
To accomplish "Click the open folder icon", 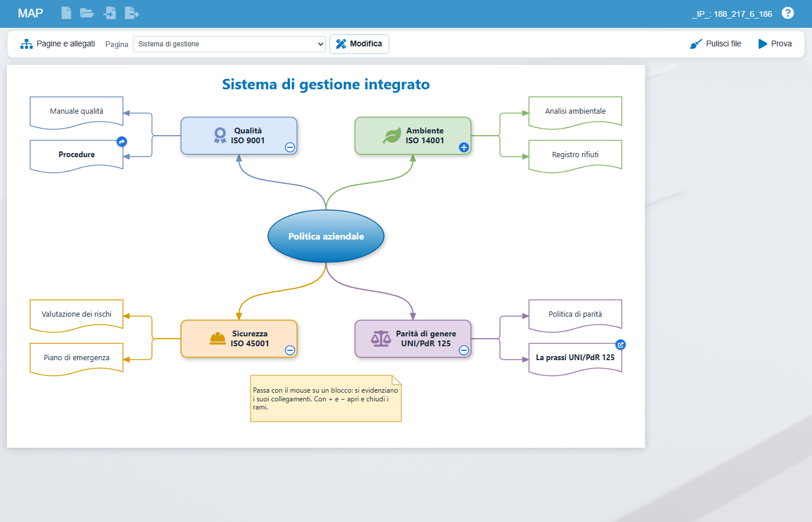I will pos(87,13).
